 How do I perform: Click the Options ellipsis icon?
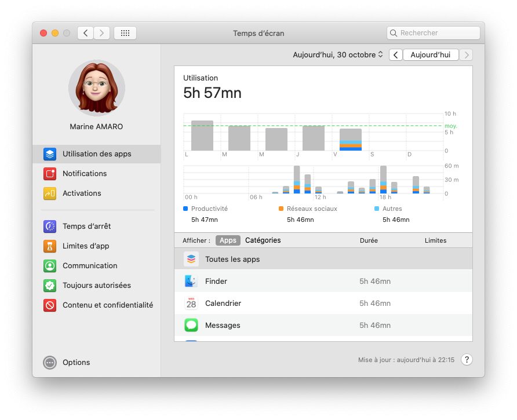(50, 363)
